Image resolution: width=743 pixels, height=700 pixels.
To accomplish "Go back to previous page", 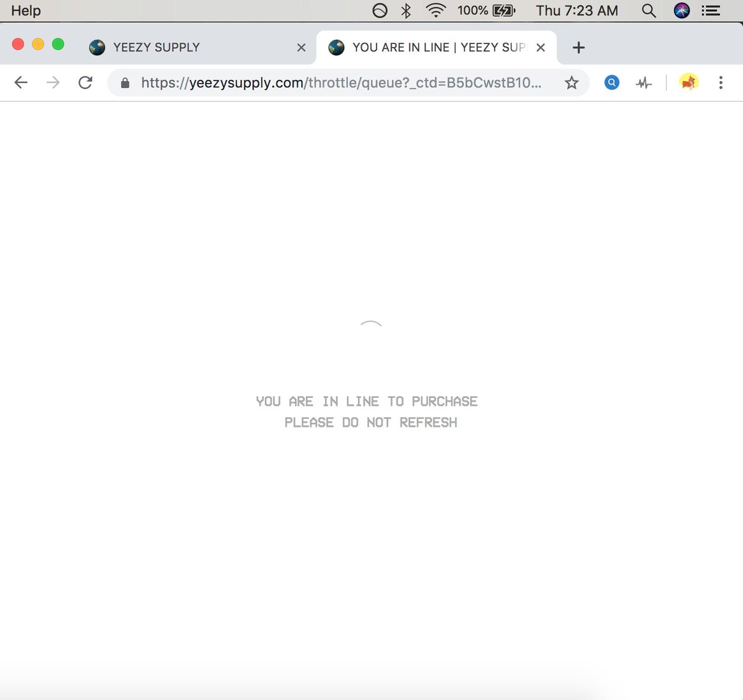I will [21, 82].
